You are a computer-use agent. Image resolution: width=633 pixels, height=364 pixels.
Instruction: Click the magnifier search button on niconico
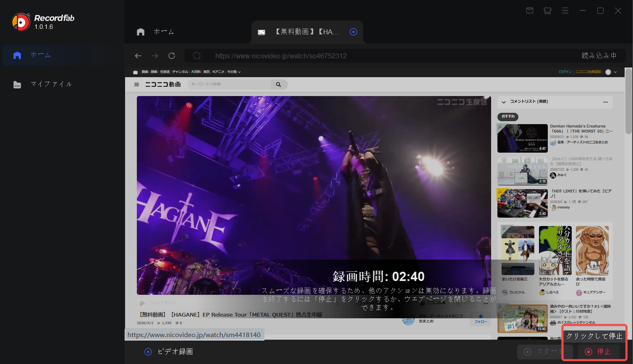point(279,84)
